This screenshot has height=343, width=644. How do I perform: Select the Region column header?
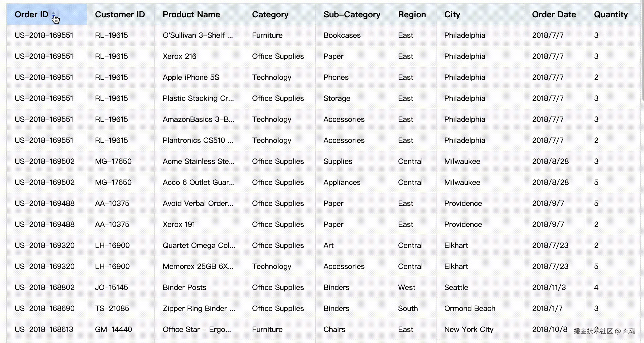(x=412, y=14)
